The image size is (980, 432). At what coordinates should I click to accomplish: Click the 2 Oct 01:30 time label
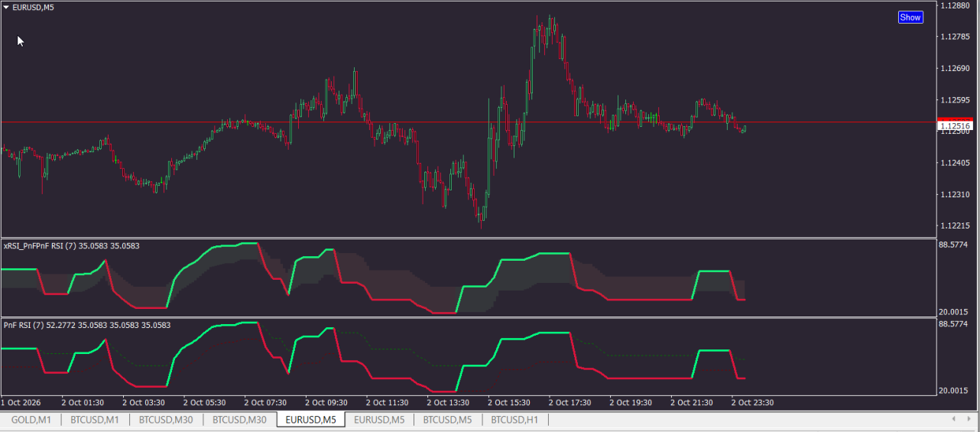[83, 402]
